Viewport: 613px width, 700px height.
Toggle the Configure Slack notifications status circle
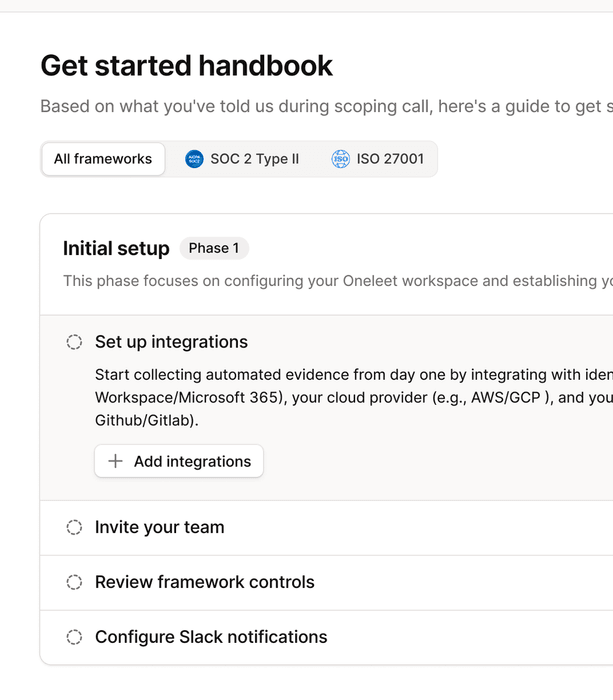(x=74, y=637)
